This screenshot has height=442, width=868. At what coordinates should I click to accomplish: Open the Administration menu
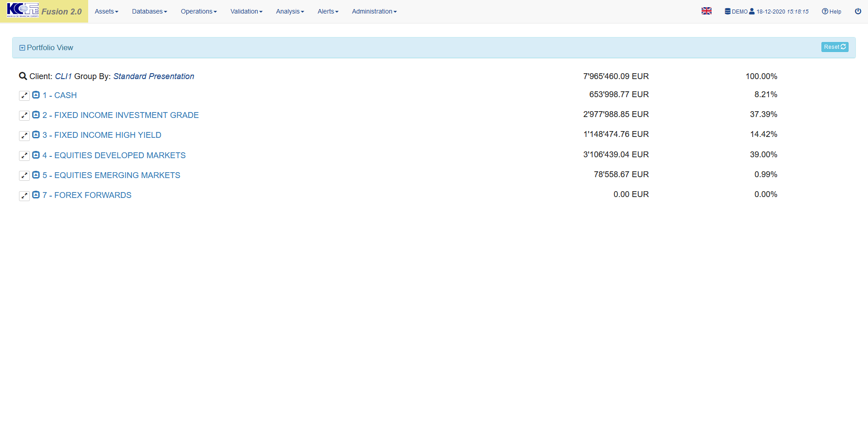point(374,11)
